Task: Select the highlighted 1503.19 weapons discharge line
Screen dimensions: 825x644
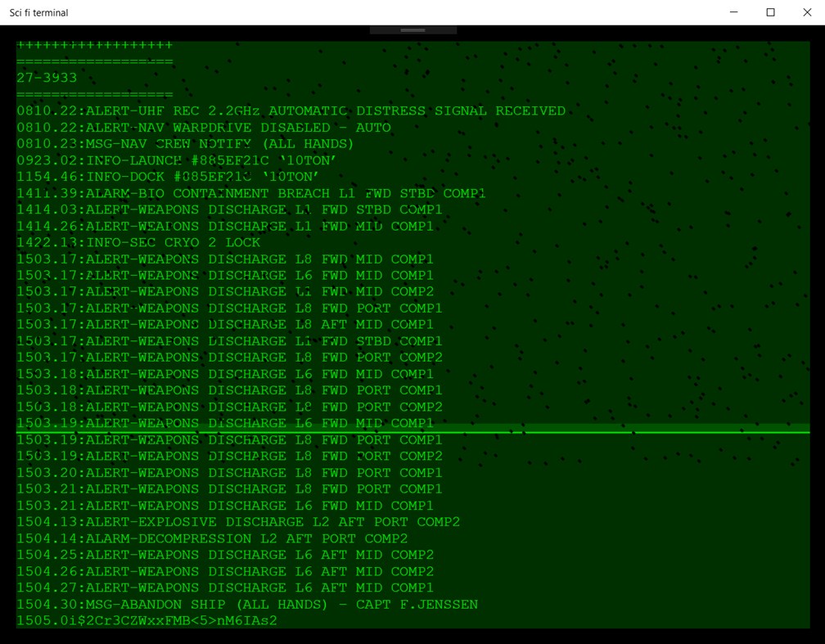Action: point(223,423)
